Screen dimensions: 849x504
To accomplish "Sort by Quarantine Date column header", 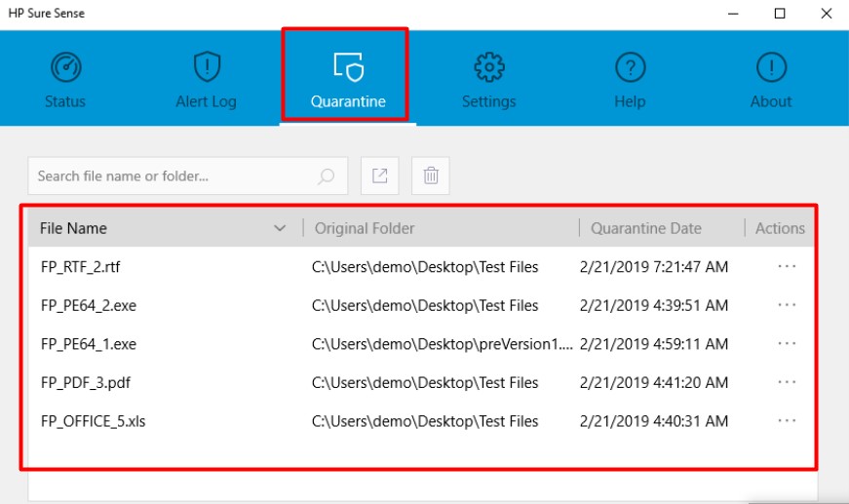I will point(646,228).
